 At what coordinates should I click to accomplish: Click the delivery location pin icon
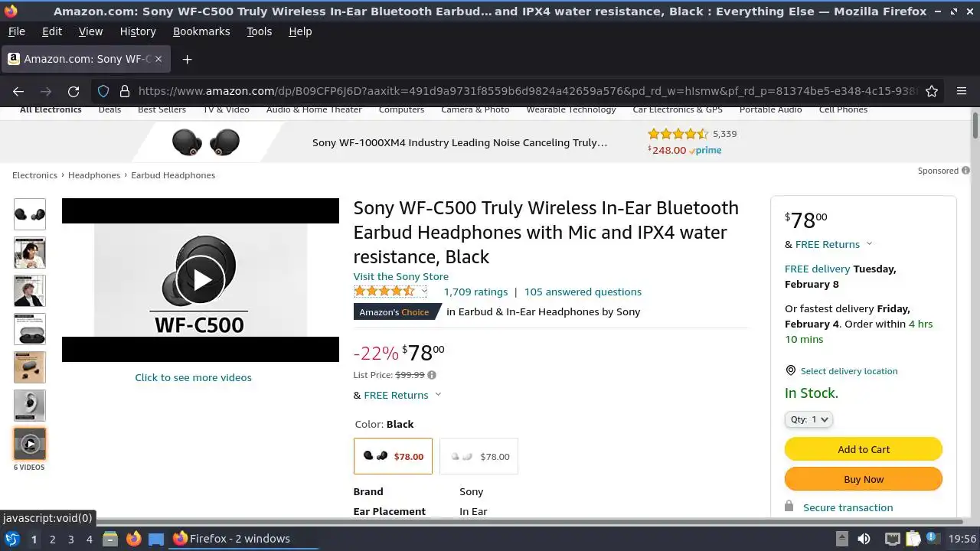pos(791,370)
